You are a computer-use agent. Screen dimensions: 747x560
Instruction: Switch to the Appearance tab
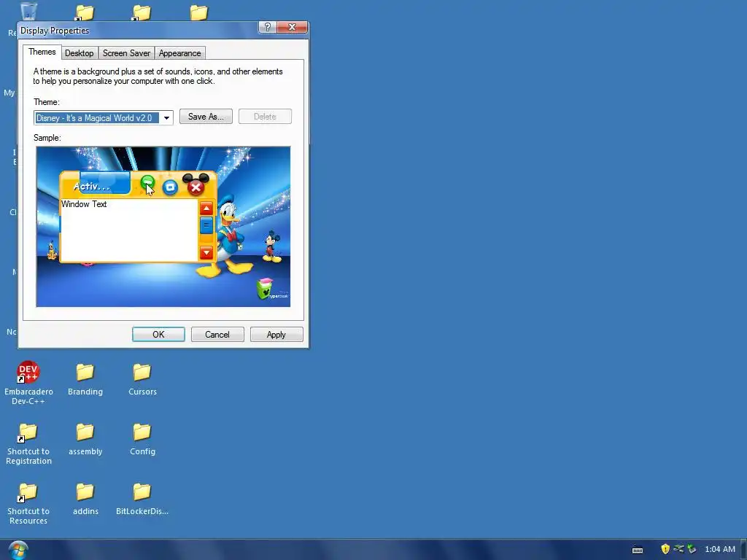[179, 53]
